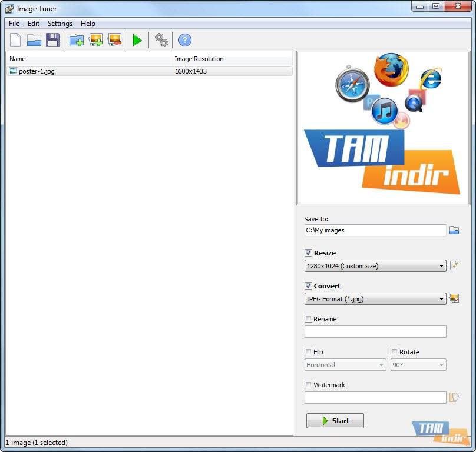Open the Settings menu
The width and height of the screenshot is (476, 452).
click(59, 24)
